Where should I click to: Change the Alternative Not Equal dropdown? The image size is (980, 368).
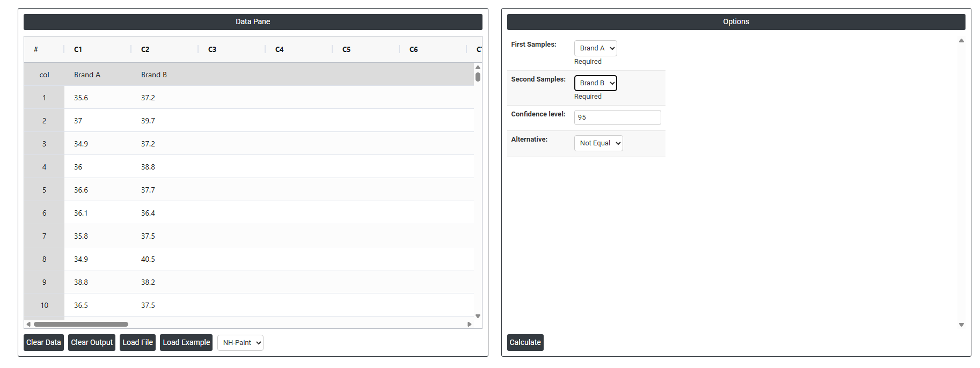pyautogui.click(x=598, y=143)
